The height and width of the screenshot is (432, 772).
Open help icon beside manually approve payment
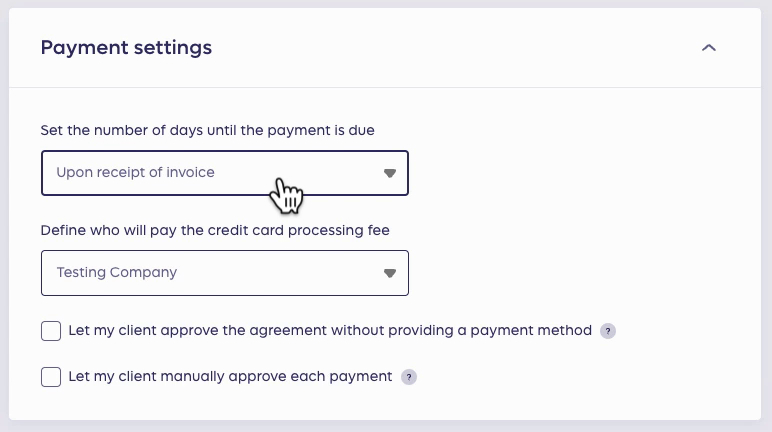(x=409, y=377)
